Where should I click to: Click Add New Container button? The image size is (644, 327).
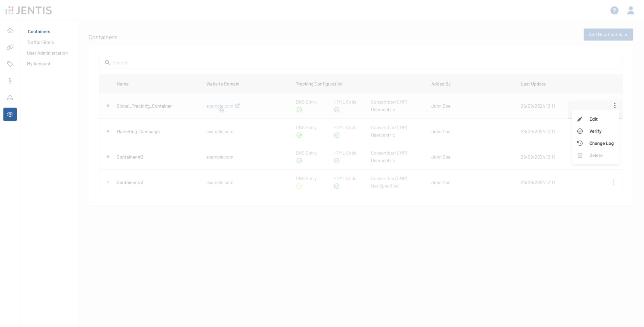pyautogui.click(x=608, y=34)
